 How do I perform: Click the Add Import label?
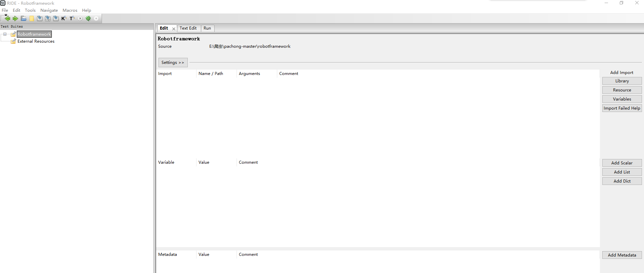pos(622,73)
